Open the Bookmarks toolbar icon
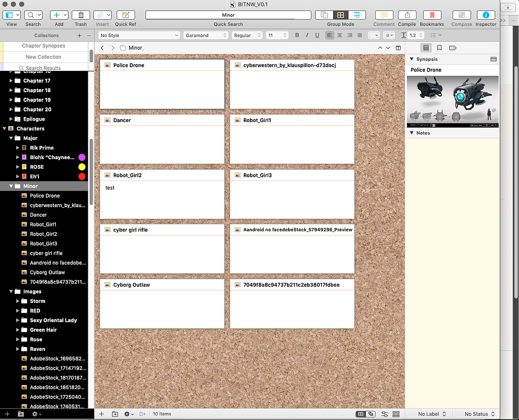This screenshot has height=420, width=519. (x=432, y=15)
